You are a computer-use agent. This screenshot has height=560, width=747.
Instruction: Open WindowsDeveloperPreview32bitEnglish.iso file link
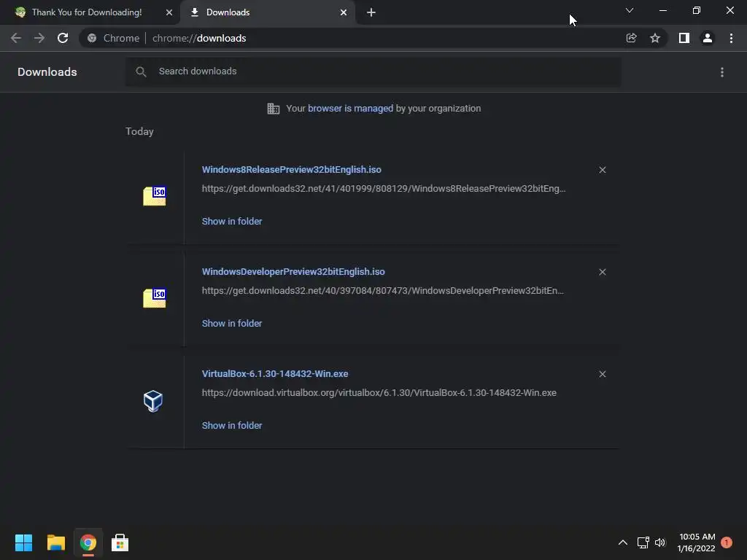pos(293,271)
